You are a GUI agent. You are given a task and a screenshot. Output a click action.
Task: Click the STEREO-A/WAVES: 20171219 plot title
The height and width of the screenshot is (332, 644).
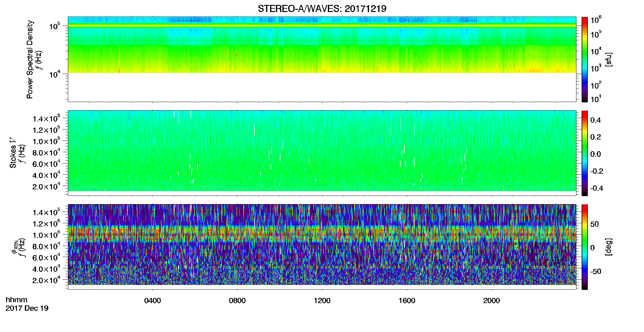pyautogui.click(x=322, y=9)
